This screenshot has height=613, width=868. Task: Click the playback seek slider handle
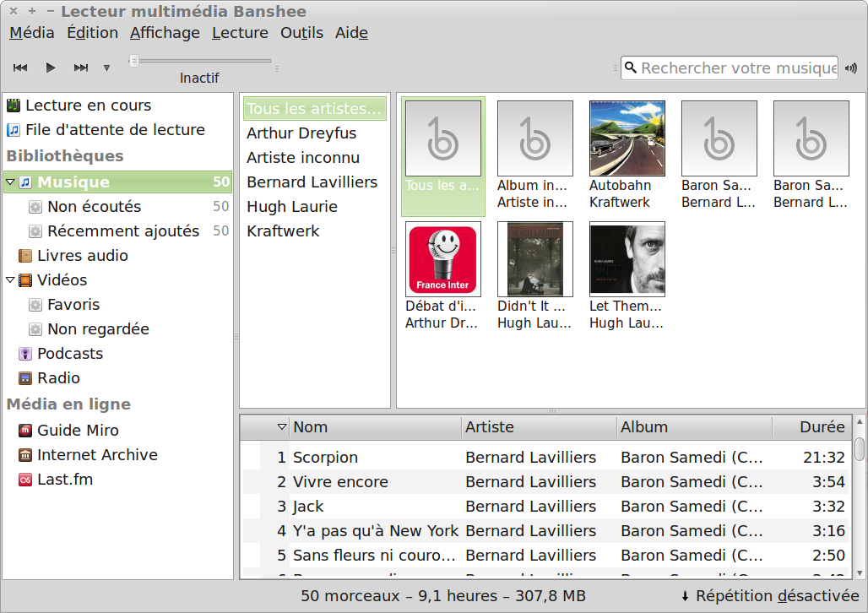tap(133, 61)
